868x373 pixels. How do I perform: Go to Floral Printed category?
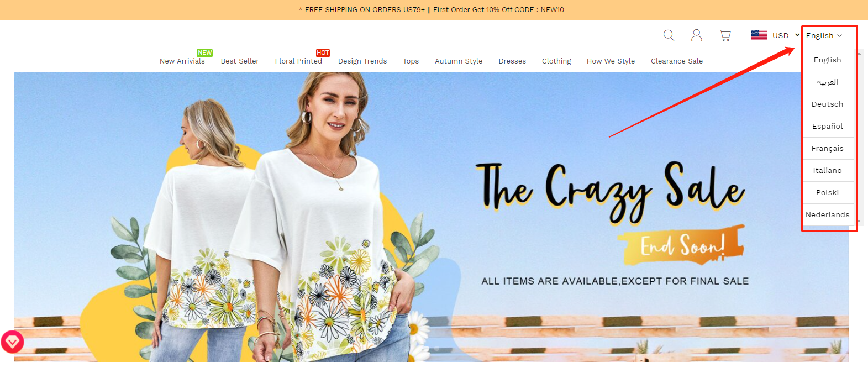pyautogui.click(x=298, y=61)
